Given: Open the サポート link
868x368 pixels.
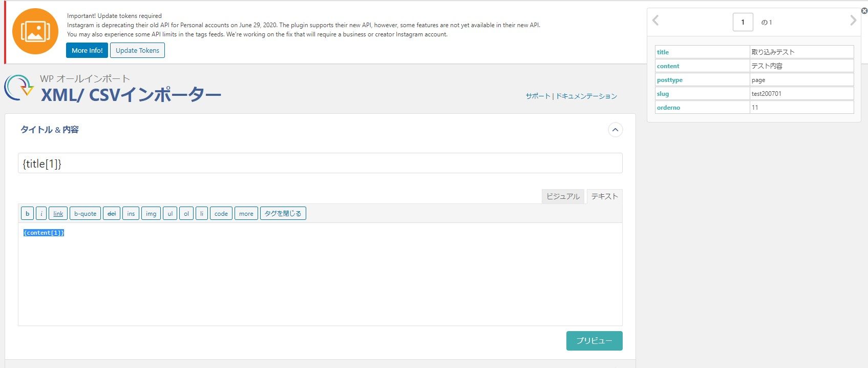Looking at the screenshot, I should coord(538,96).
